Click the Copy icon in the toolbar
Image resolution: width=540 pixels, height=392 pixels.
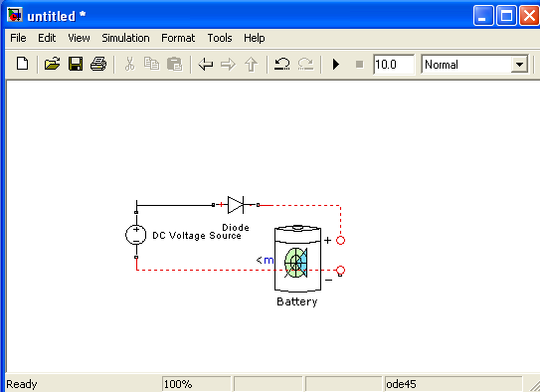point(151,64)
